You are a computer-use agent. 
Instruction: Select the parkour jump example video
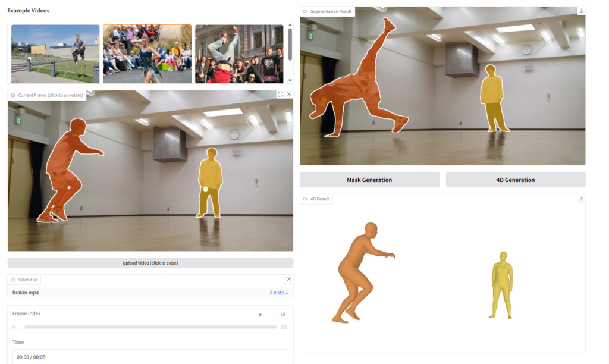(x=55, y=54)
